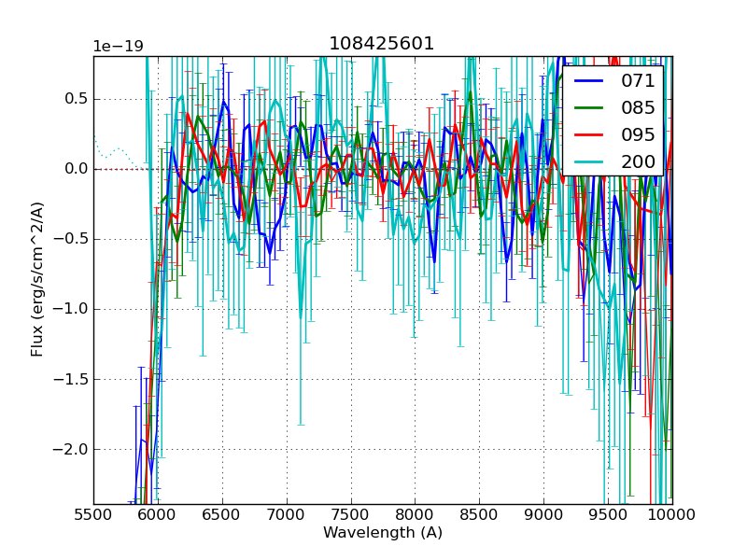Viewport: 747px width, 560px height.
Task: Select the 085 legend label
Action: [638, 107]
